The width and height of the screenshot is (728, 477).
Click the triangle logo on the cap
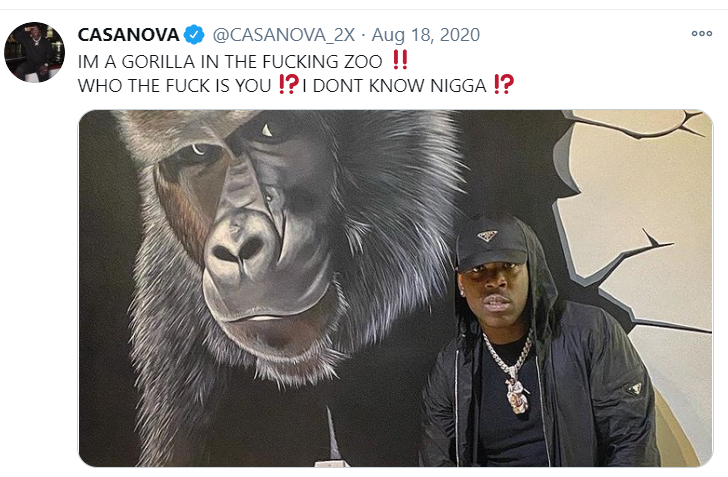[x=486, y=236]
